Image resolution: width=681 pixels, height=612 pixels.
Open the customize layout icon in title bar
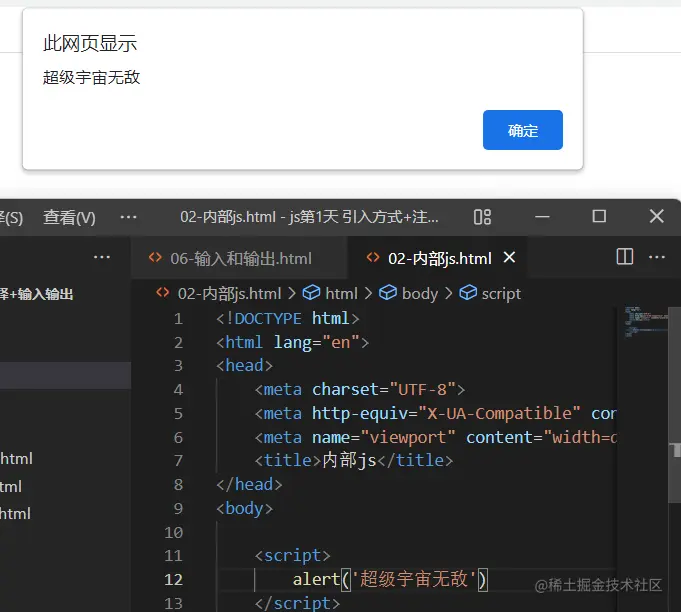(482, 217)
